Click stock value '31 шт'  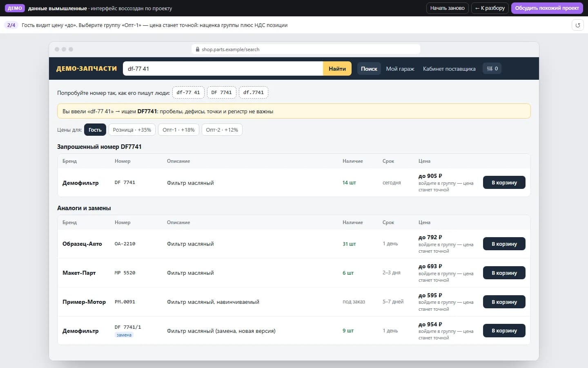tap(349, 244)
